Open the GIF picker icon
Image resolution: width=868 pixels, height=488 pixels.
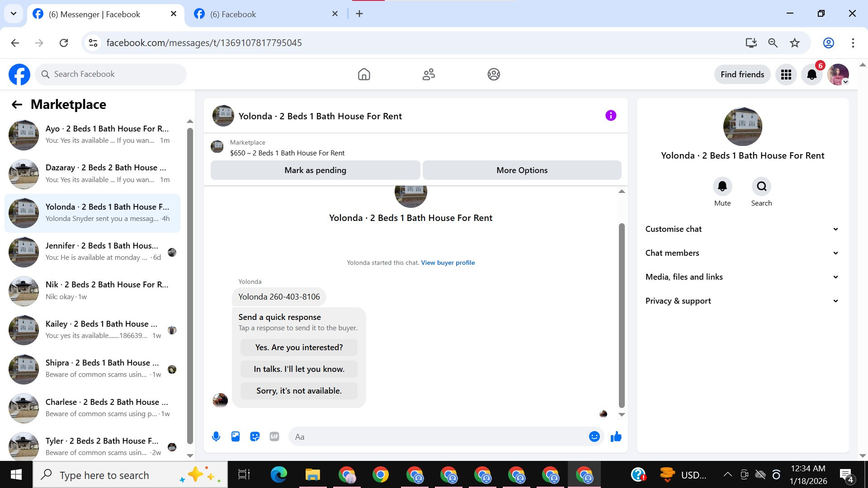coord(274,436)
